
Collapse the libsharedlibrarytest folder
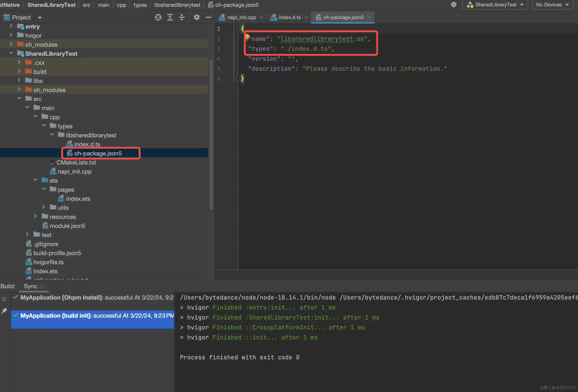pyautogui.click(x=52, y=134)
